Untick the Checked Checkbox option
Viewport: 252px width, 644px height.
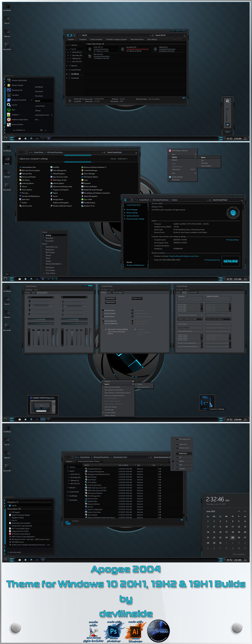(109, 313)
